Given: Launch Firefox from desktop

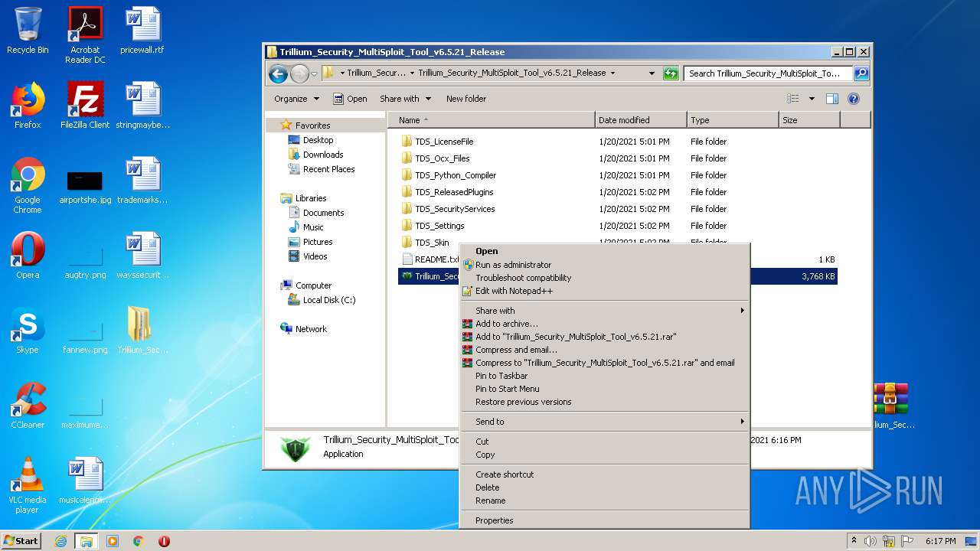Looking at the screenshot, I should tap(28, 106).
